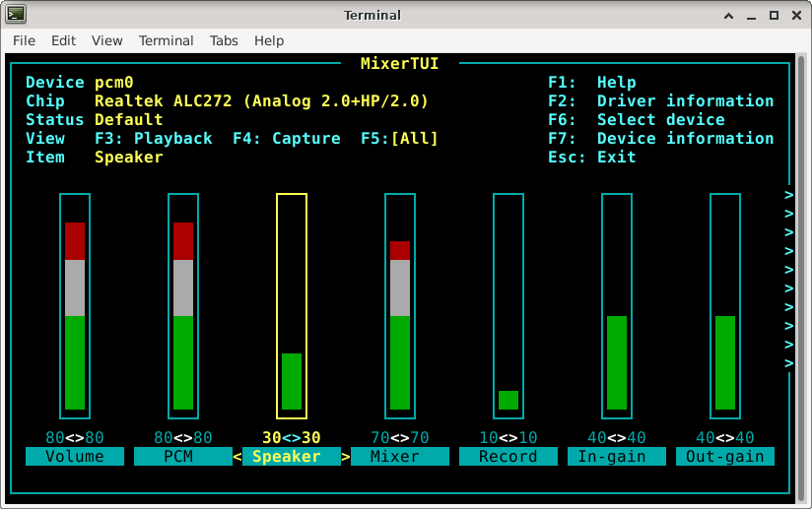
Task: Click the Speaker level bar
Action: click(x=292, y=305)
